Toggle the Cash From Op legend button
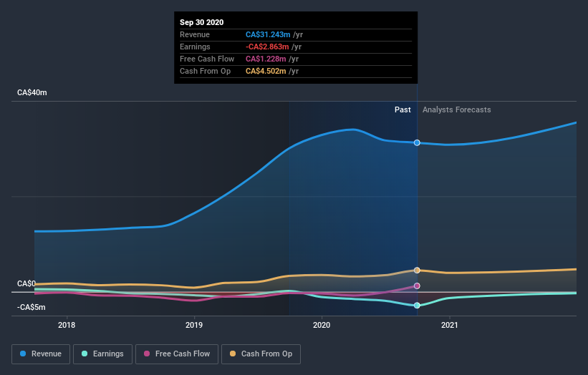The height and width of the screenshot is (375, 588). pos(261,354)
